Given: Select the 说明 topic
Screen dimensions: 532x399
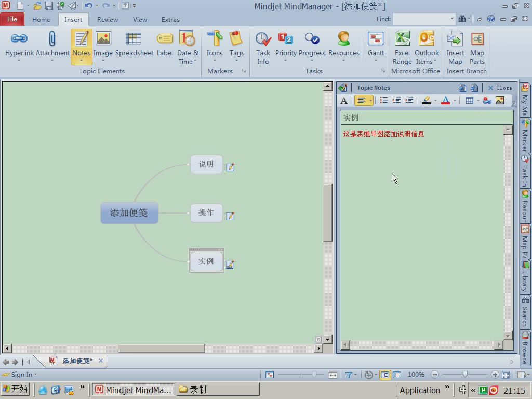Looking at the screenshot, I should tap(206, 164).
